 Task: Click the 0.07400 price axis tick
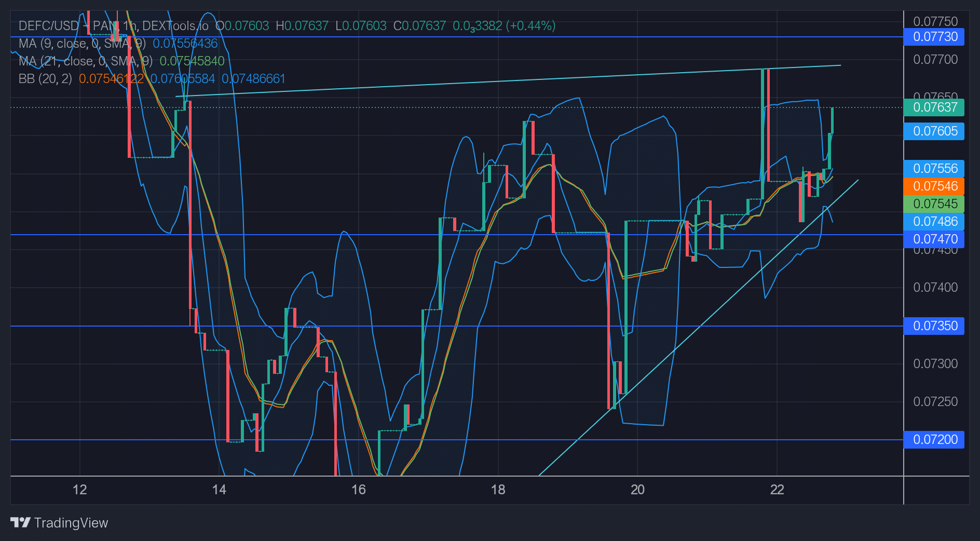click(x=935, y=287)
